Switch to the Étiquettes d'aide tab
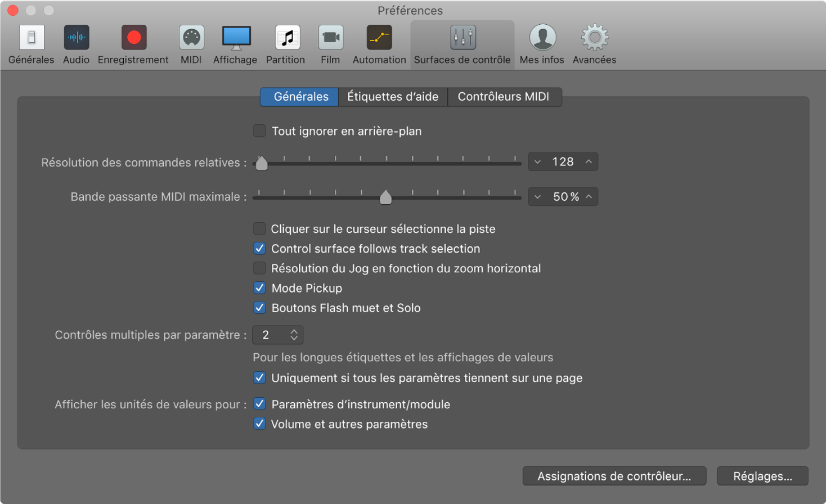 tap(392, 96)
